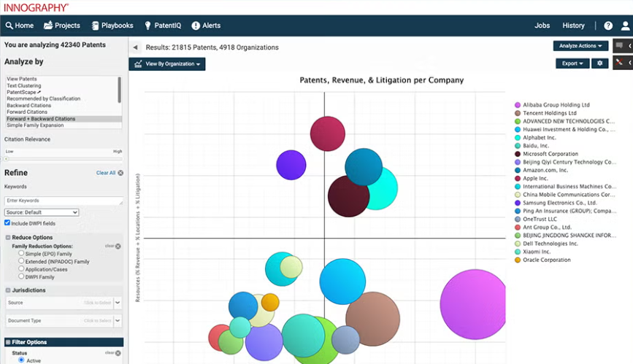Clear the Status filter
Viewport: 633px width, 364px height.
[x=118, y=353]
